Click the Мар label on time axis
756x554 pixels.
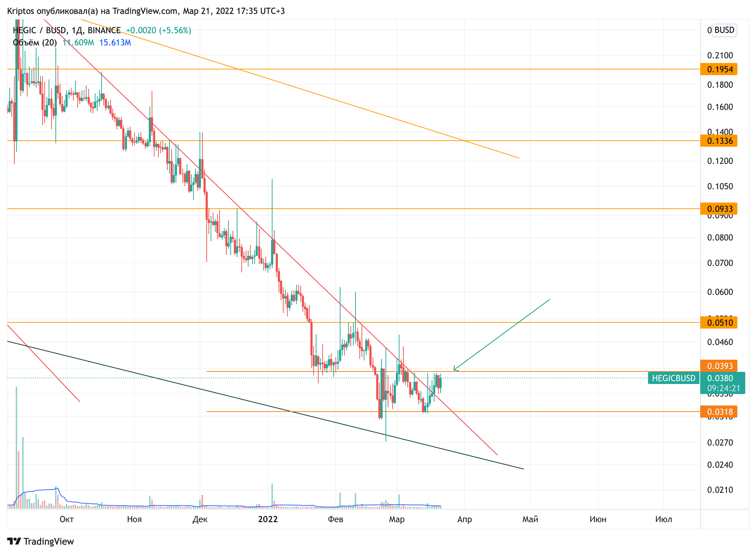click(x=397, y=519)
